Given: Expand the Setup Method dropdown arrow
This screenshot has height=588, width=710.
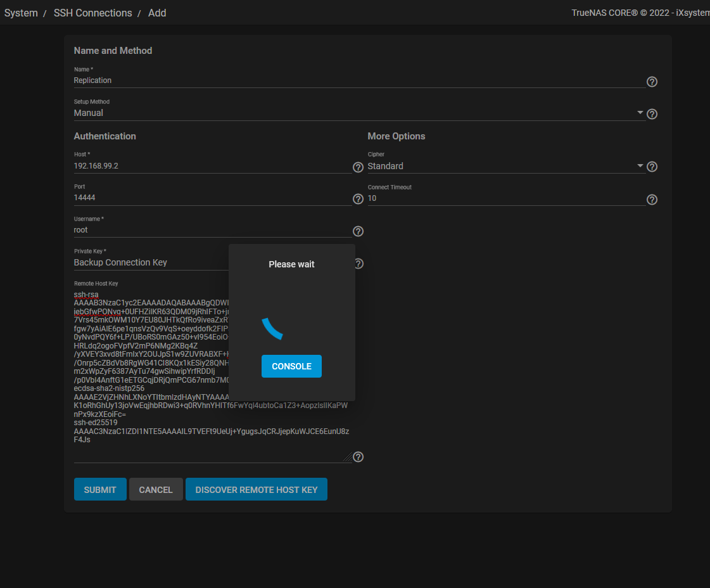Looking at the screenshot, I should (x=640, y=112).
